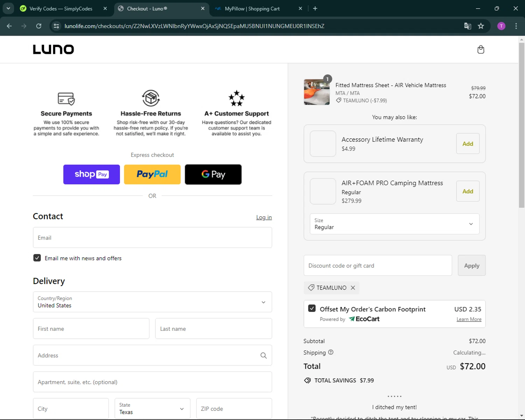
Task: Uncheck Email me with news and offers
Action: click(x=37, y=258)
